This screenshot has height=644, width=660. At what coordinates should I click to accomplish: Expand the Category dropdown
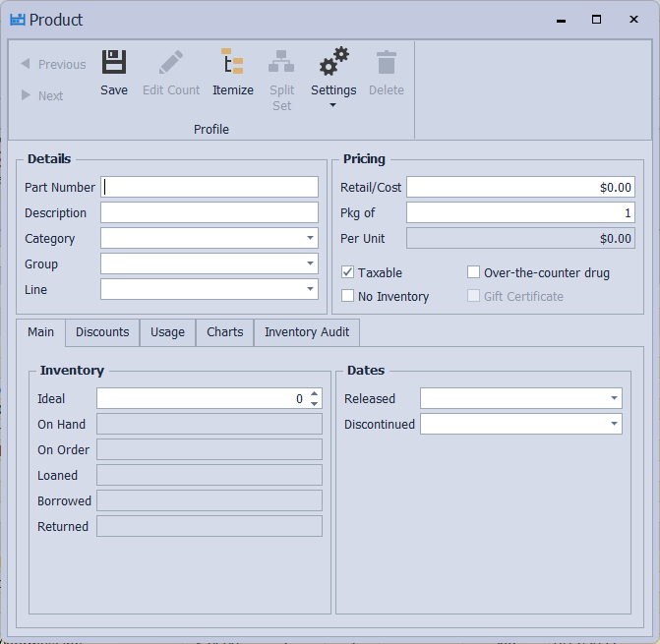pos(311,238)
